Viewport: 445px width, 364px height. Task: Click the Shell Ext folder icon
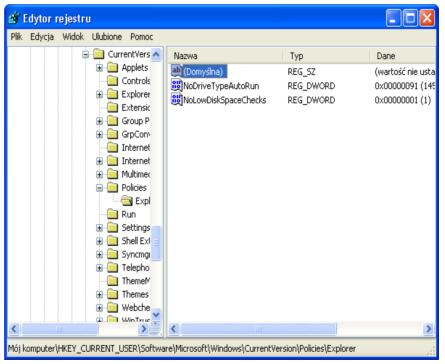pyautogui.click(x=113, y=241)
